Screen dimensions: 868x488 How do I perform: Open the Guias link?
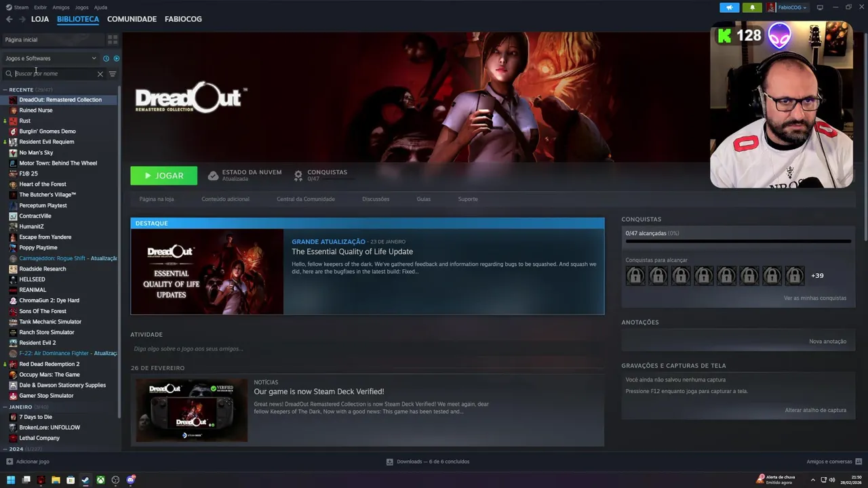[x=423, y=199]
